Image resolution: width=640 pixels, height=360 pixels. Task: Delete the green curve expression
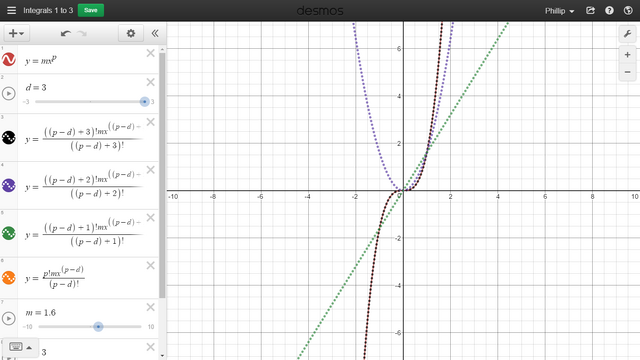[151, 218]
